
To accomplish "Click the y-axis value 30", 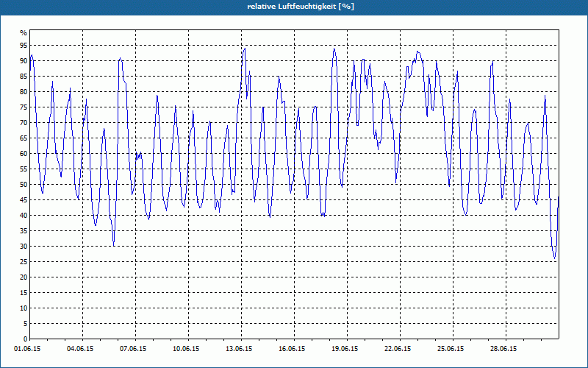I will (24, 247).
